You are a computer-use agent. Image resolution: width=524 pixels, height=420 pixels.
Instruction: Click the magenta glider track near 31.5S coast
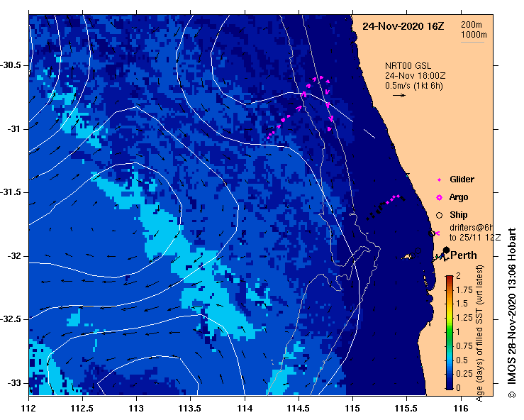(393, 199)
